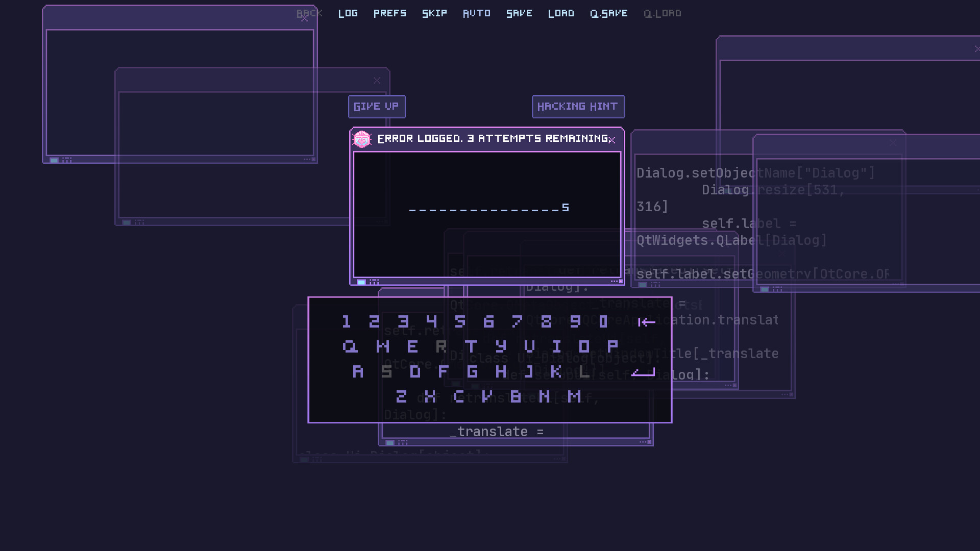Open the Prefs menu

[x=390, y=13]
